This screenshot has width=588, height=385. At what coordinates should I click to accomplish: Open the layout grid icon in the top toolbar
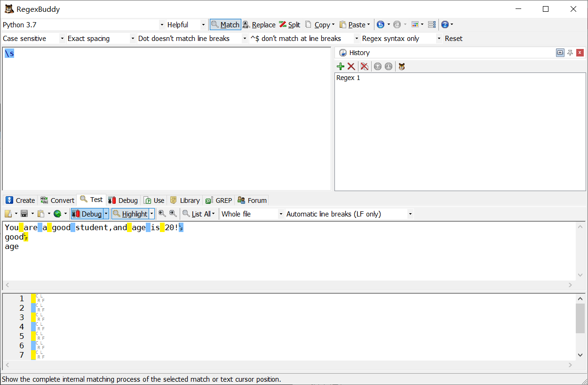point(415,24)
